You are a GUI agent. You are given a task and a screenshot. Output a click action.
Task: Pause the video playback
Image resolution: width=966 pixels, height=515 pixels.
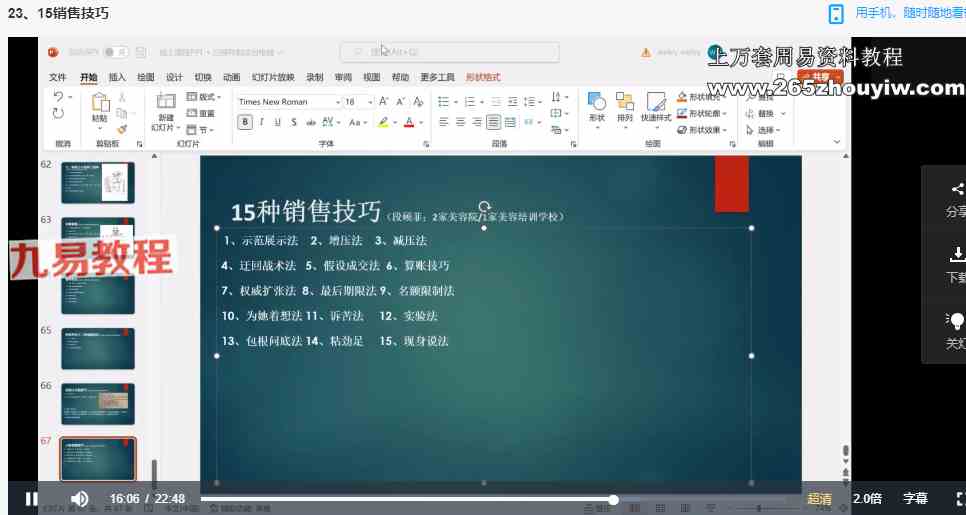coord(31,498)
